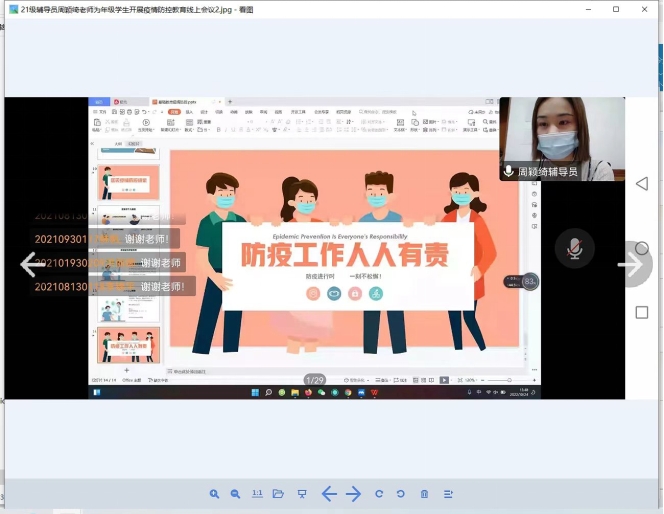Go to next image in bottom toolbar
The height and width of the screenshot is (514, 664).
[x=354, y=494]
